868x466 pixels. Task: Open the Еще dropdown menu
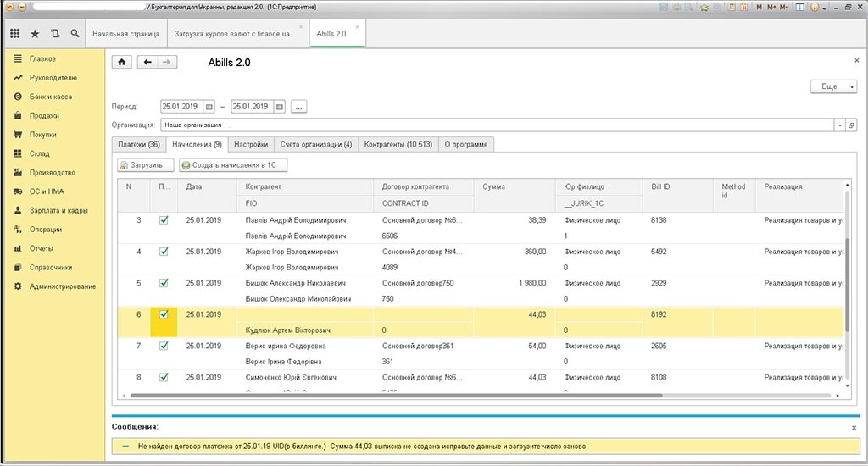pos(833,86)
